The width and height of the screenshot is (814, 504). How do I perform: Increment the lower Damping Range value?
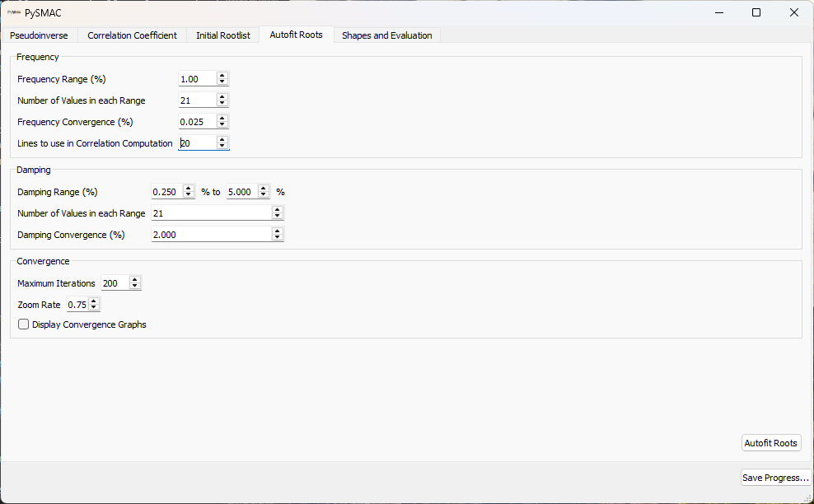click(189, 189)
